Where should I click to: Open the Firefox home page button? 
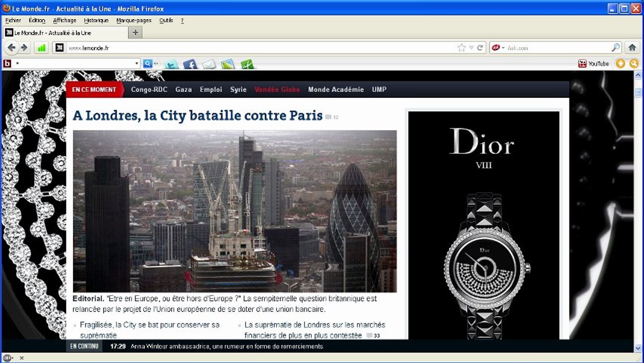(632, 48)
